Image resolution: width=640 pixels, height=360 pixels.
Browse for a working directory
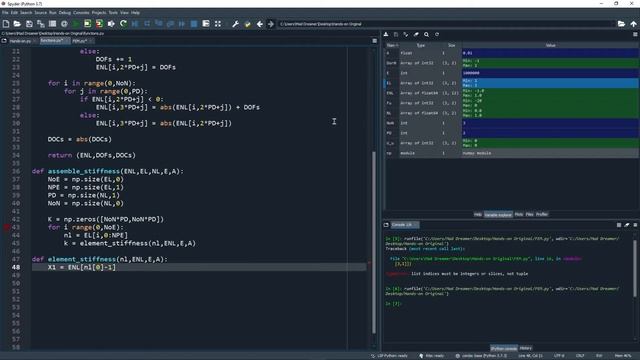coord(621,24)
